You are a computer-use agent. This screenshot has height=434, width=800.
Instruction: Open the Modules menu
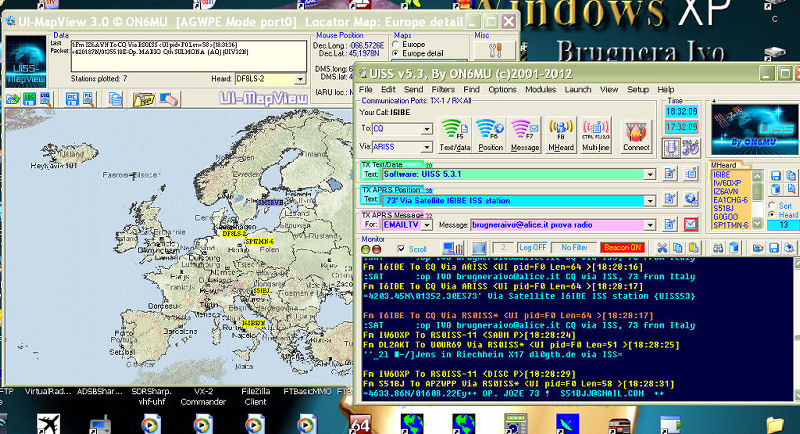click(x=540, y=89)
